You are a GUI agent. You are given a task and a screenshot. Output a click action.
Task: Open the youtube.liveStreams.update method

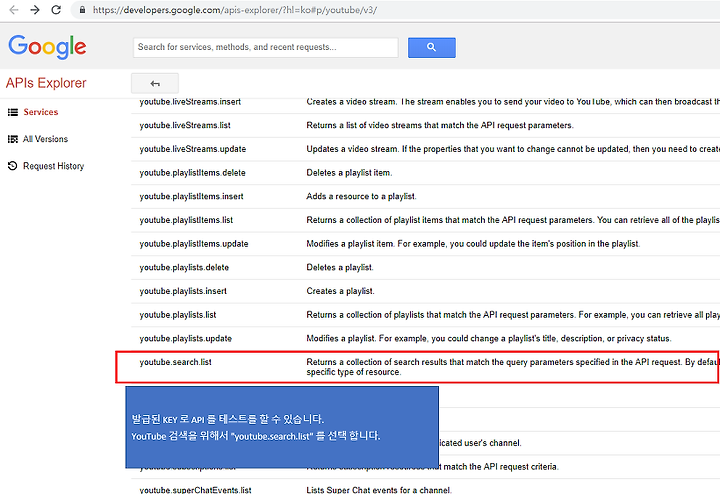(193, 149)
